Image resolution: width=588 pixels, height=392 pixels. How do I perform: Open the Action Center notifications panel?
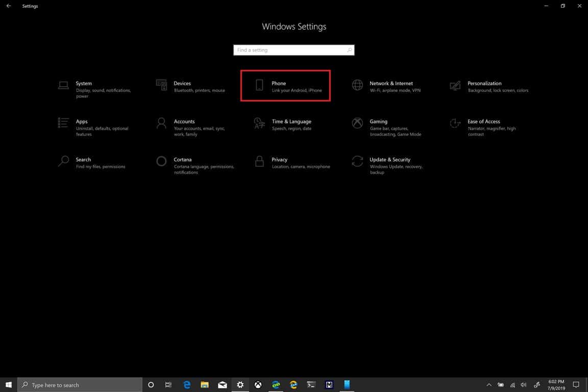pyautogui.click(x=576, y=385)
